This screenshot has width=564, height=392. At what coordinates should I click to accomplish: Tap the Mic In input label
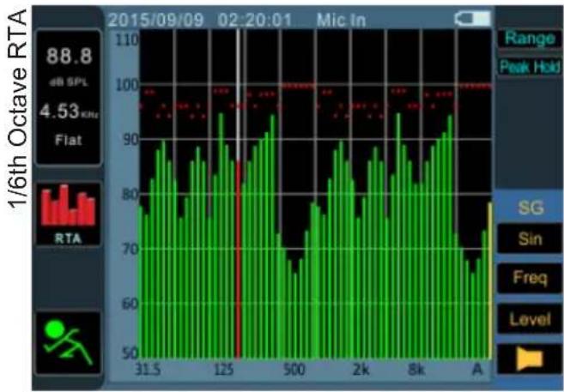pos(341,20)
